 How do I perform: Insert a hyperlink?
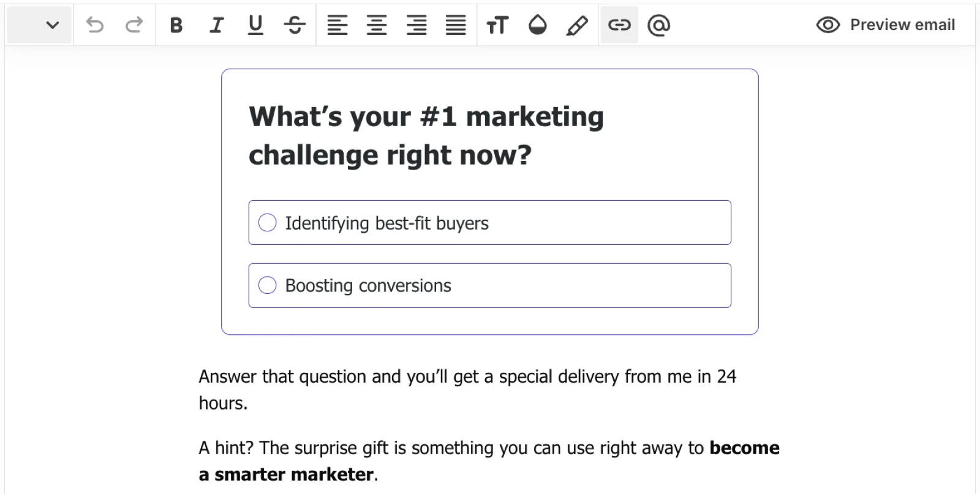pyautogui.click(x=619, y=25)
